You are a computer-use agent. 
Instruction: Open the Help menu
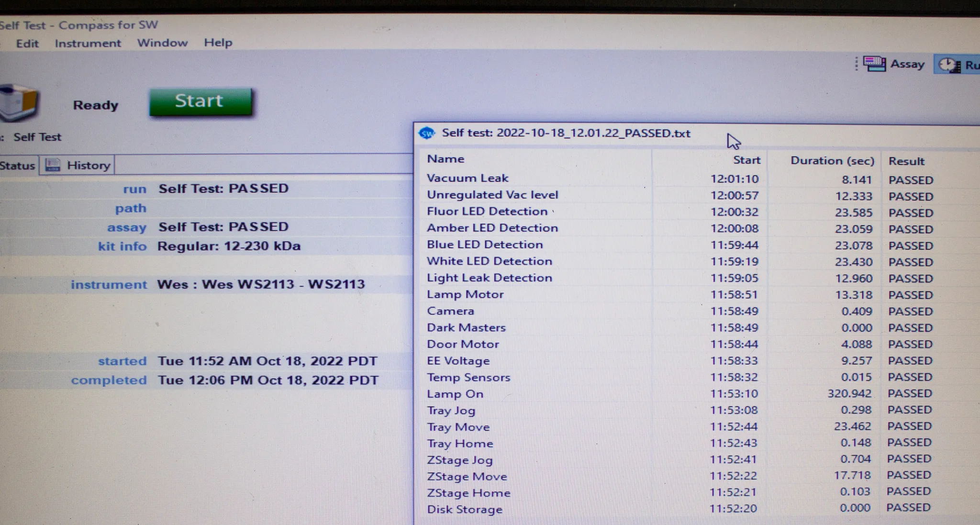[x=218, y=43]
